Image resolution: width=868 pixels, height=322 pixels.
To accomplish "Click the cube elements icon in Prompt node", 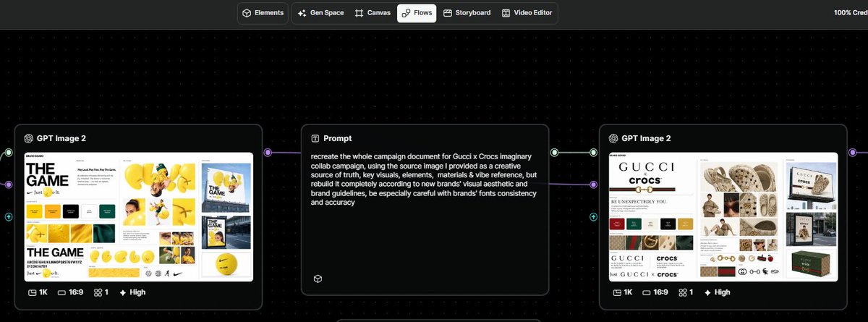I will (317, 279).
